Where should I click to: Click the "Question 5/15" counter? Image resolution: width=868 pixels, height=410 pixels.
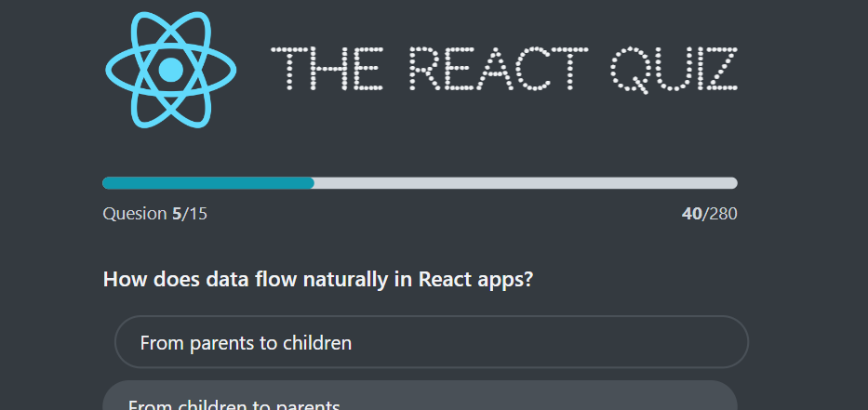(x=155, y=214)
